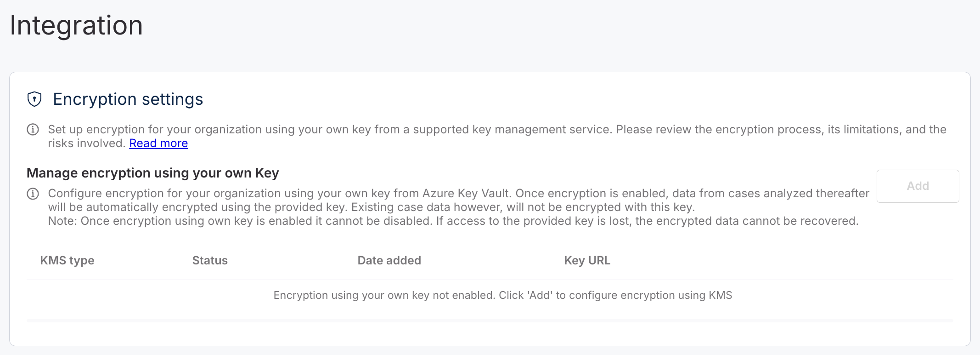Click the Integration page title

point(76,25)
